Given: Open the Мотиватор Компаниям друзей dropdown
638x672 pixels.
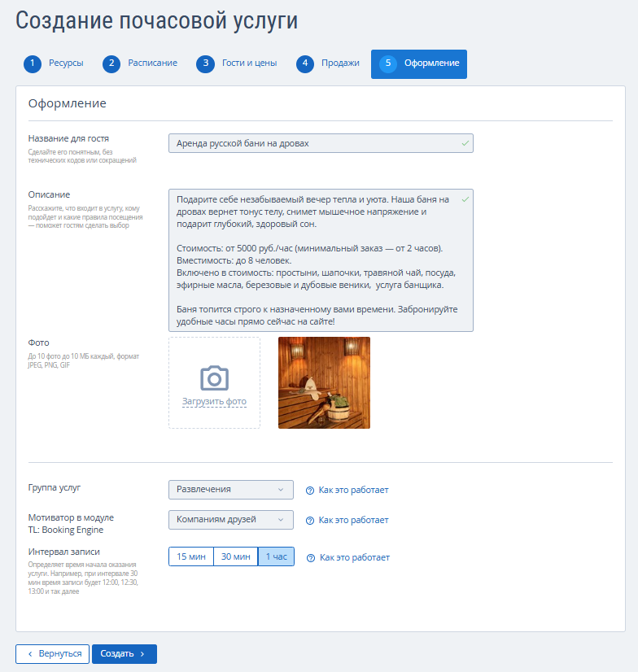Looking at the screenshot, I should point(231,519).
